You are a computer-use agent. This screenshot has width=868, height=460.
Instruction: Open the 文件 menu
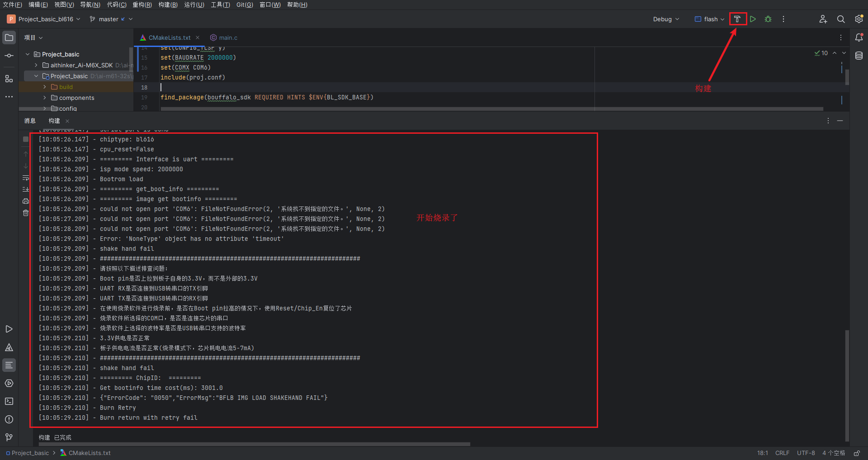click(x=12, y=5)
